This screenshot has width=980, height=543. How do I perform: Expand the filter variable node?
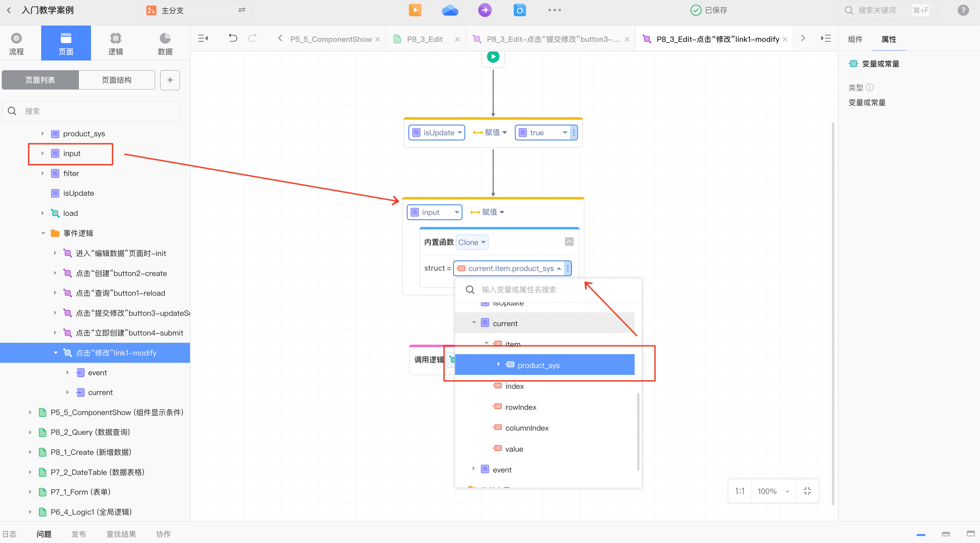(43, 173)
